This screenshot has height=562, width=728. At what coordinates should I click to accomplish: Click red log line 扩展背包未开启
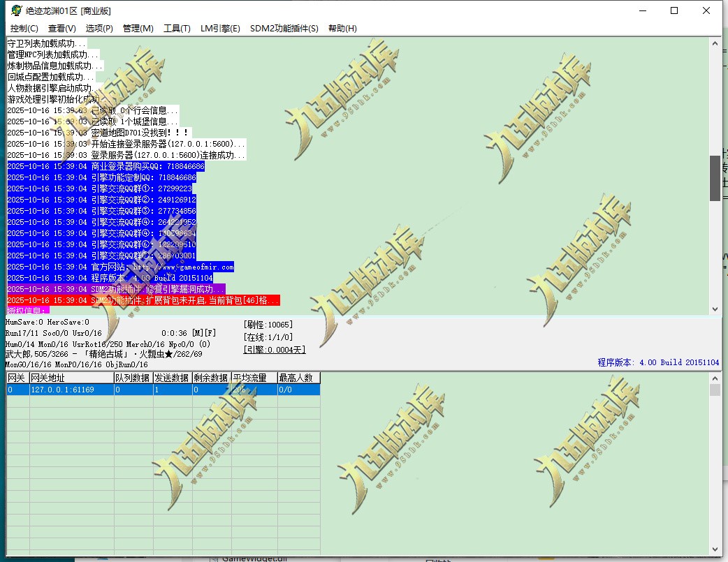click(143, 300)
